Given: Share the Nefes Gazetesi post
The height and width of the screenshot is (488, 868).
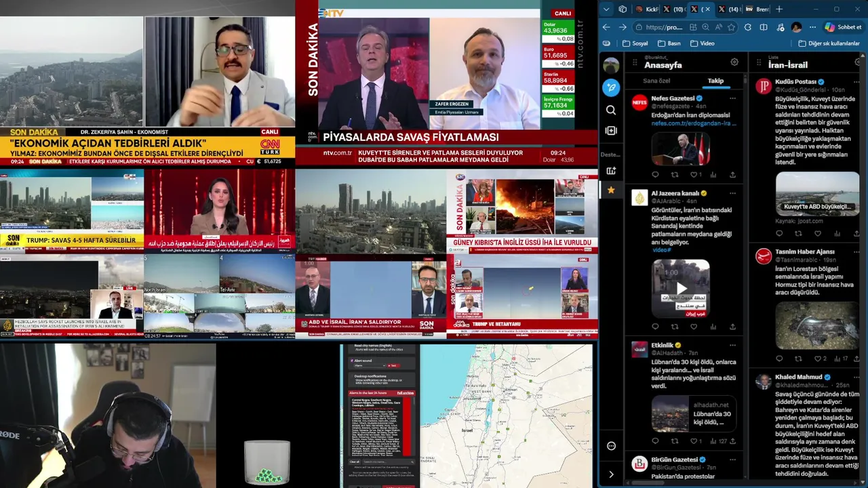Looking at the screenshot, I should [x=732, y=174].
